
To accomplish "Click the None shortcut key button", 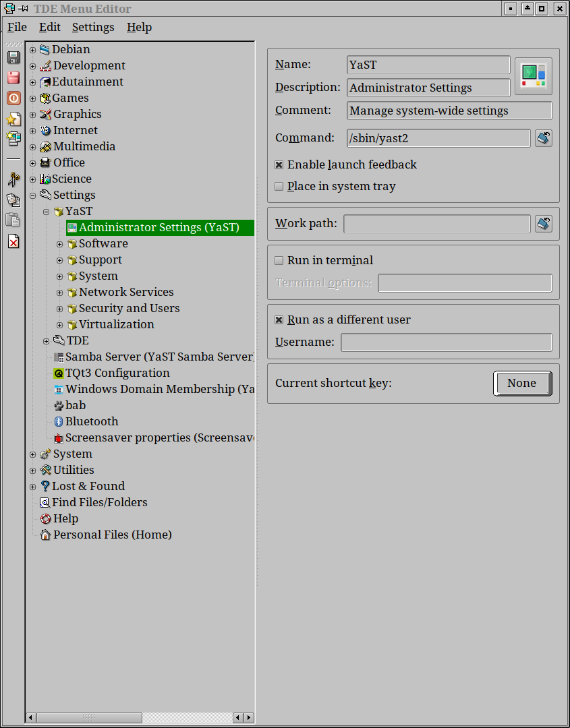I will pos(523,383).
